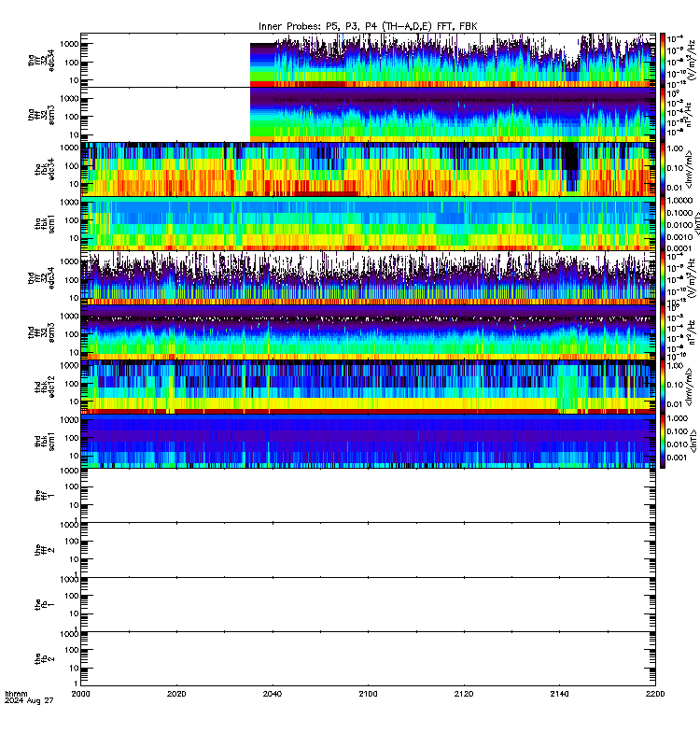Click the "the fff 2" panel label
700x747 pixels.
(45, 550)
